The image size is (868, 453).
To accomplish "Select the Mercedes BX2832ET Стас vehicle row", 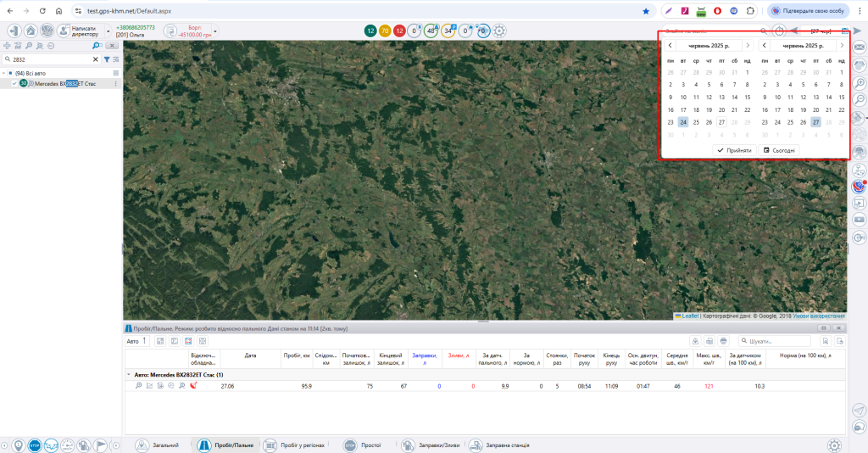I will pos(61,84).
